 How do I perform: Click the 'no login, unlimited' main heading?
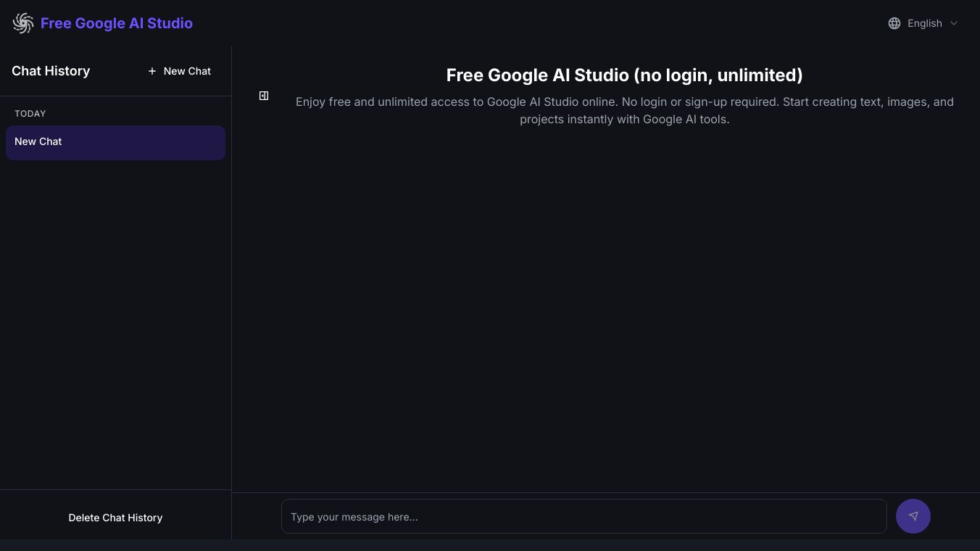624,75
